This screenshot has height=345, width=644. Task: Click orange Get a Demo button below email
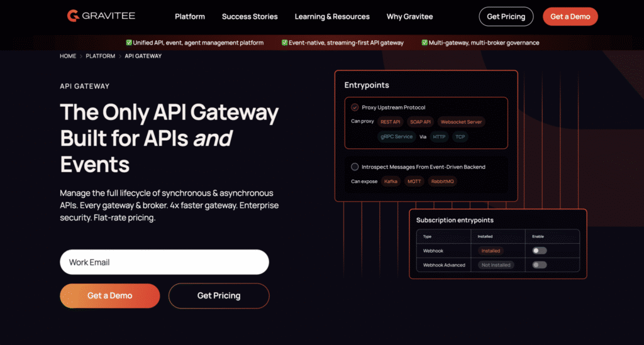pyautogui.click(x=109, y=296)
